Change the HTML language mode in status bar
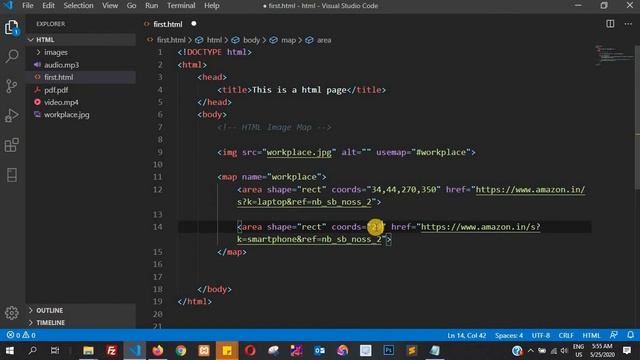640x360 pixels. click(x=591, y=335)
